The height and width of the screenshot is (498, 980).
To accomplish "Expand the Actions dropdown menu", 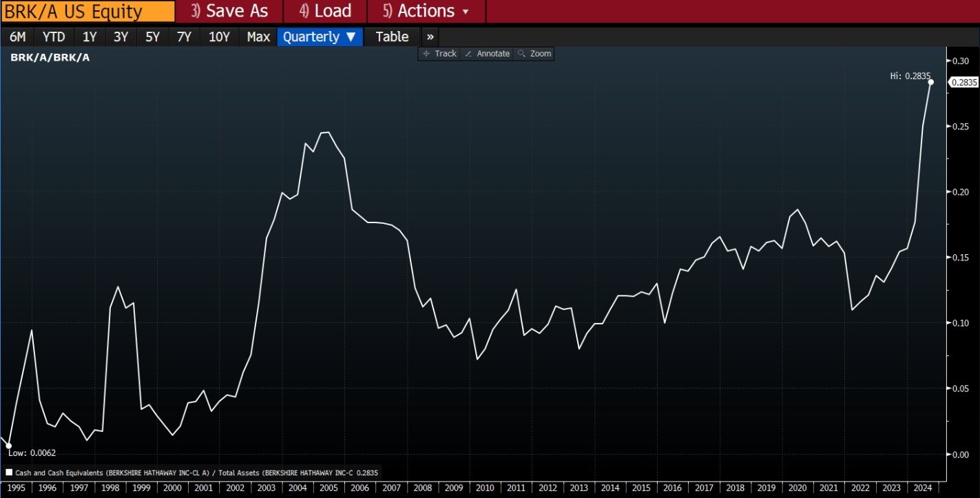I will (x=426, y=11).
